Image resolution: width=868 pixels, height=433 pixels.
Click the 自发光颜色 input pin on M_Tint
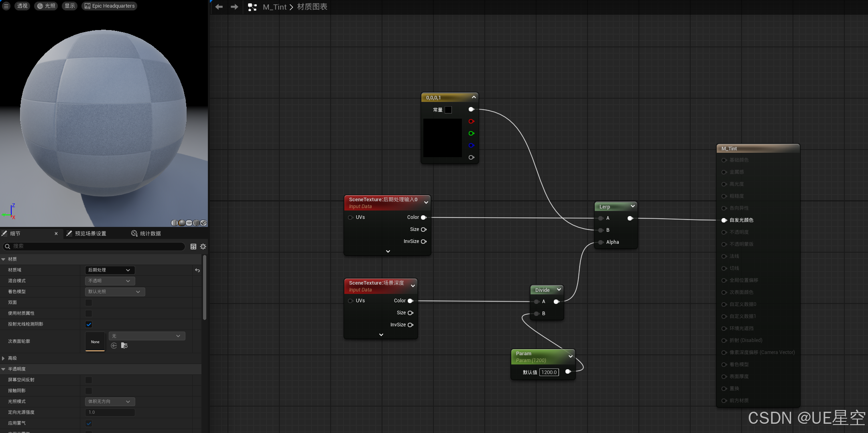click(724, 220)
